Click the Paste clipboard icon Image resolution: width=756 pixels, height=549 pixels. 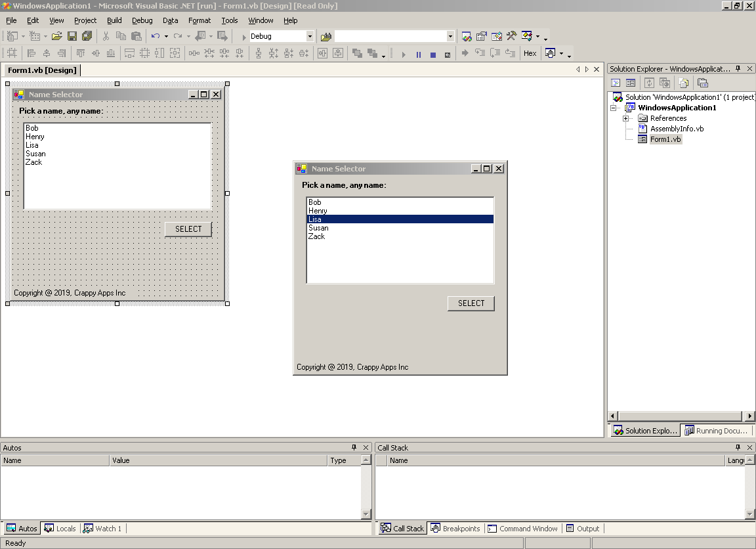pos(136,36)
